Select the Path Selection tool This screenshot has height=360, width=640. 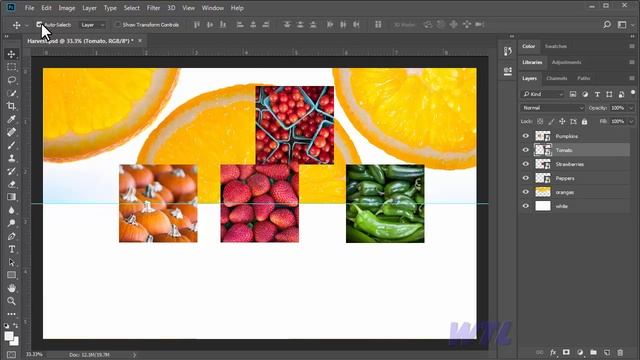click(11, 262)
